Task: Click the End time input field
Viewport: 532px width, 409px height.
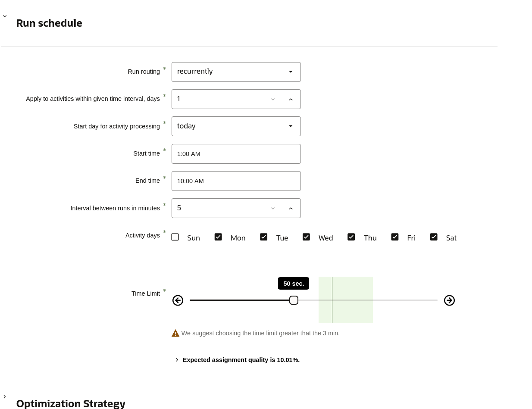Action: pyautogui.click(x=236, y=181)
